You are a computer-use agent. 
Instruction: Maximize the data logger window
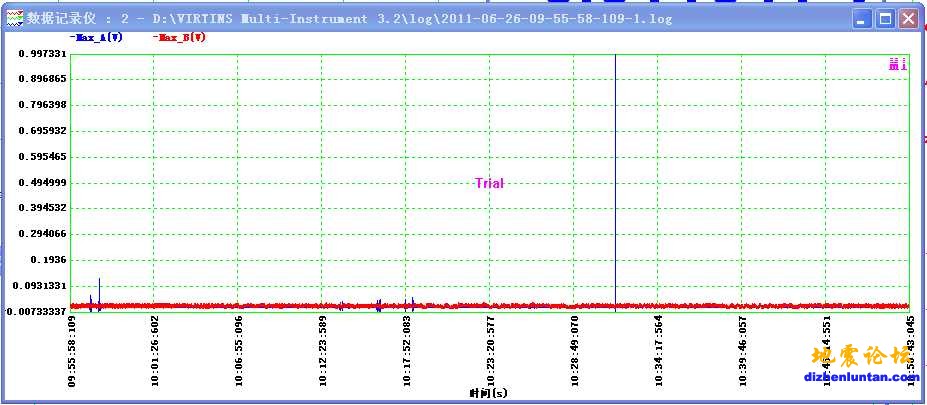(885, 20)
